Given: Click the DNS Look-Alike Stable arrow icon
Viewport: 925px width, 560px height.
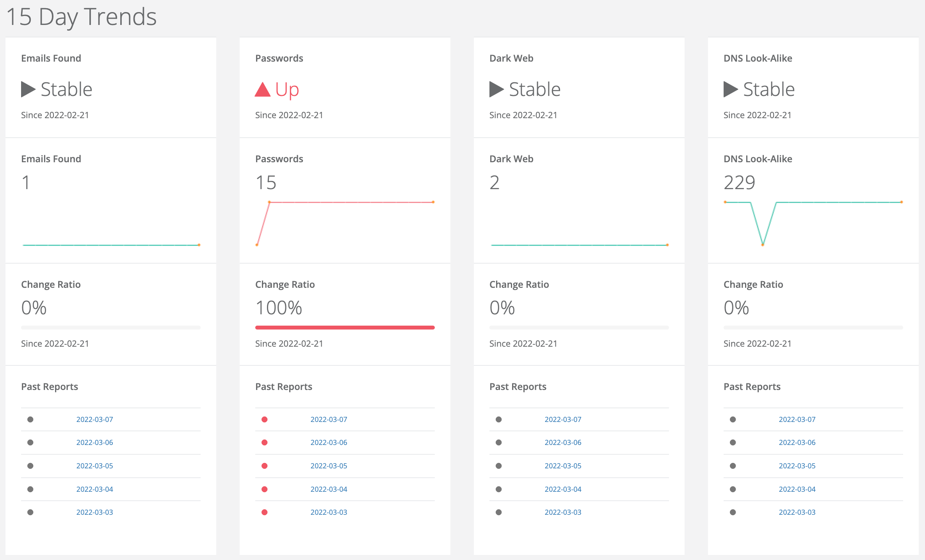Looking at the screenshot, I should click(731, 89).
